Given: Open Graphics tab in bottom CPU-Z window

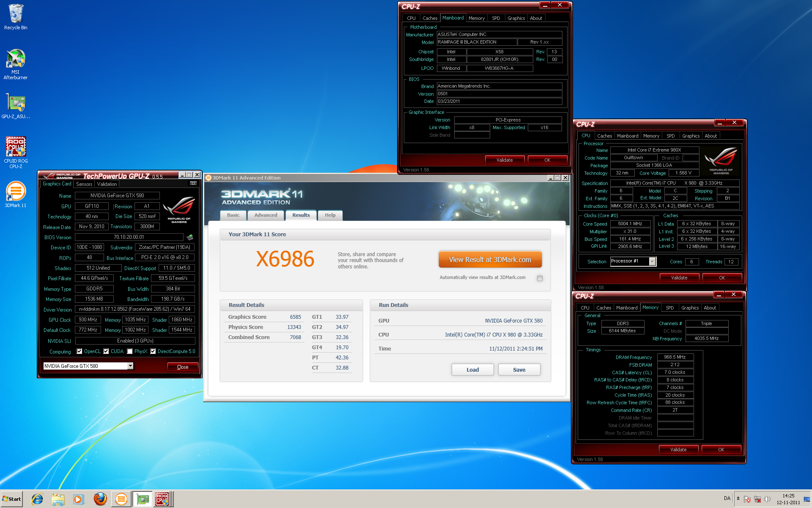Looking at the screenshot, I should point(690,308).
